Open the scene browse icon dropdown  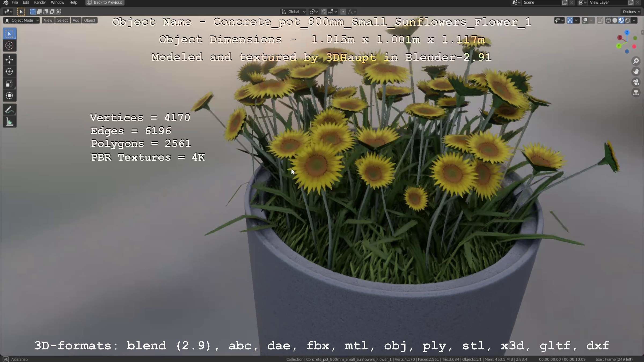tap(516, 3)
